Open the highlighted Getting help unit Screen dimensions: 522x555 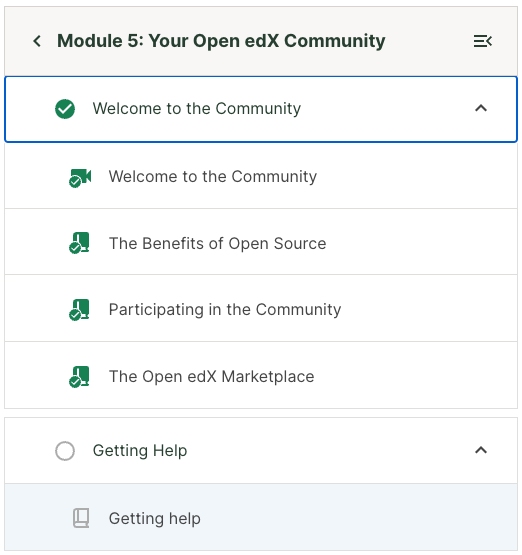pyautogui.click(x=261, y=517)
